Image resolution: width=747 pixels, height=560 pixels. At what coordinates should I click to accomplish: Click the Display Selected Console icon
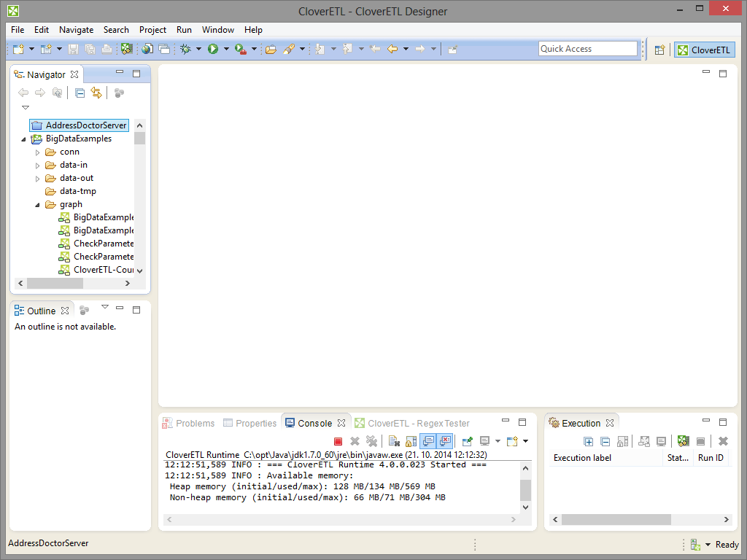tap(484, 441)
